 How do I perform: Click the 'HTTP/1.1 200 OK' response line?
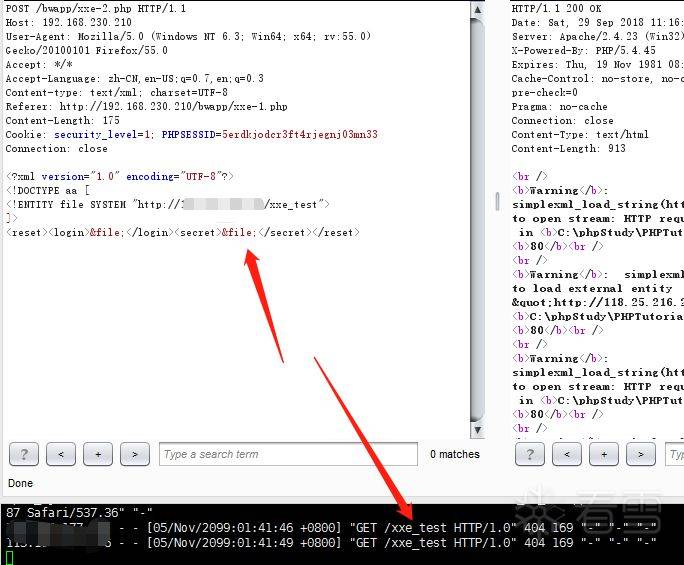coord(556,8)
